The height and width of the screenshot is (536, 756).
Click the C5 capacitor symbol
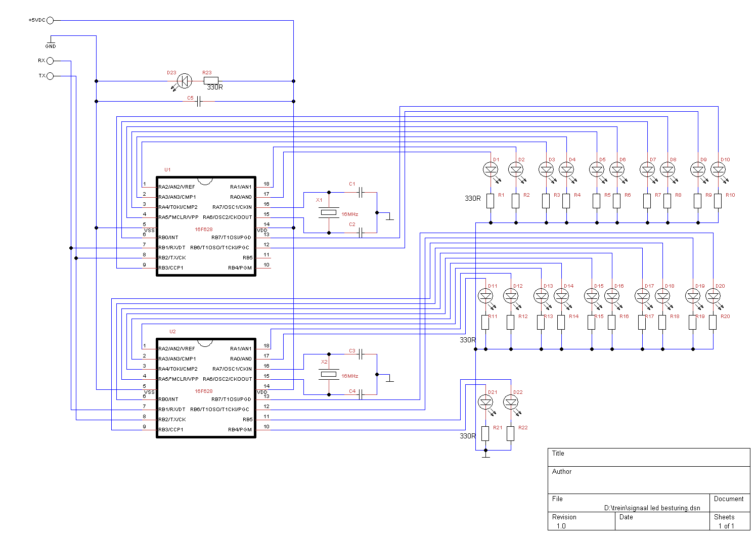click(x=199, y=102)
